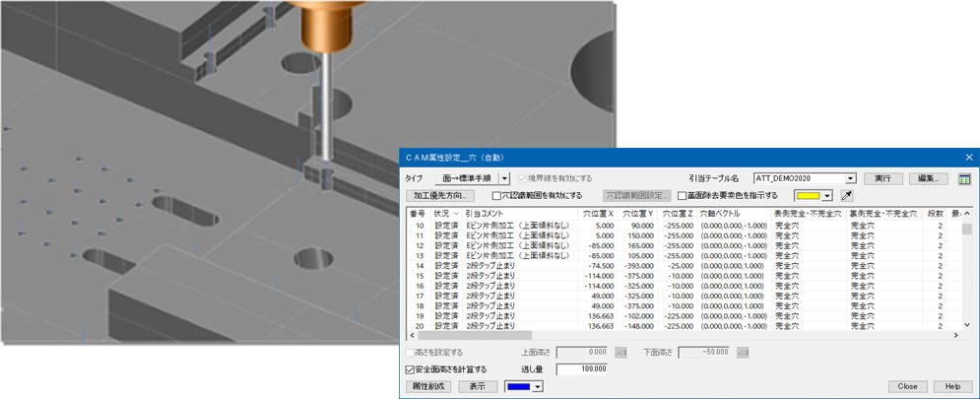980x399 pixels.
Task: Close the CAM属性設定 dialog with X
Action: [968, 158]
